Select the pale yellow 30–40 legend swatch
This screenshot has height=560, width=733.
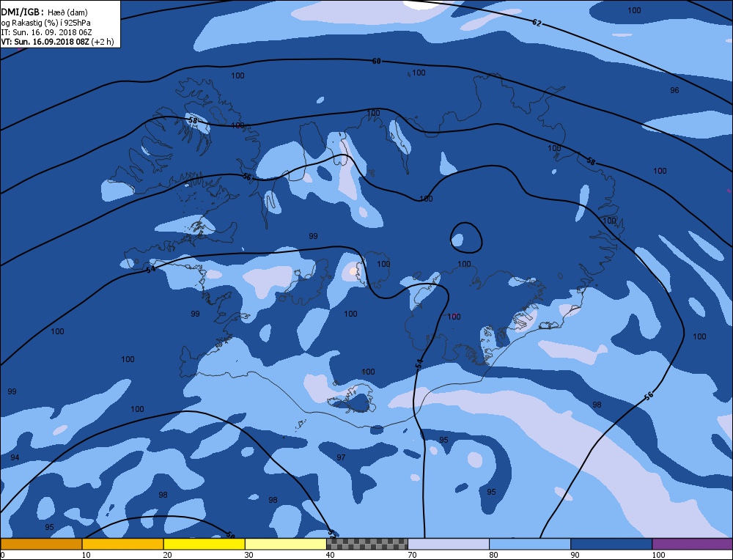tap(285, 544)
